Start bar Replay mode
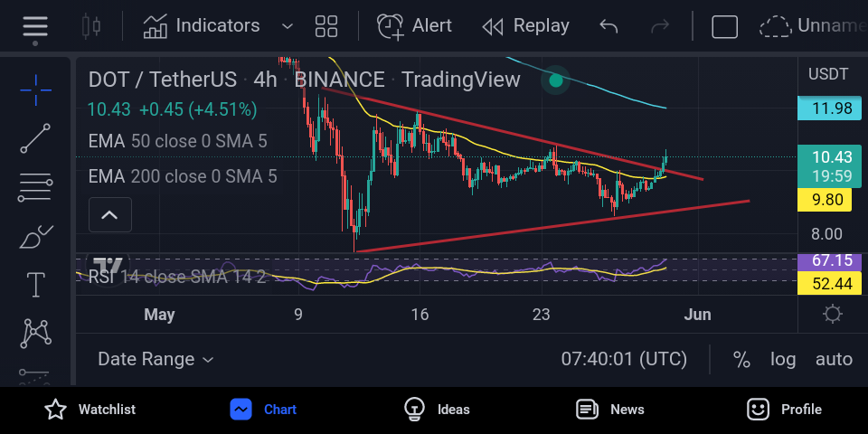868x434 pixels. (x=525, y=25)
